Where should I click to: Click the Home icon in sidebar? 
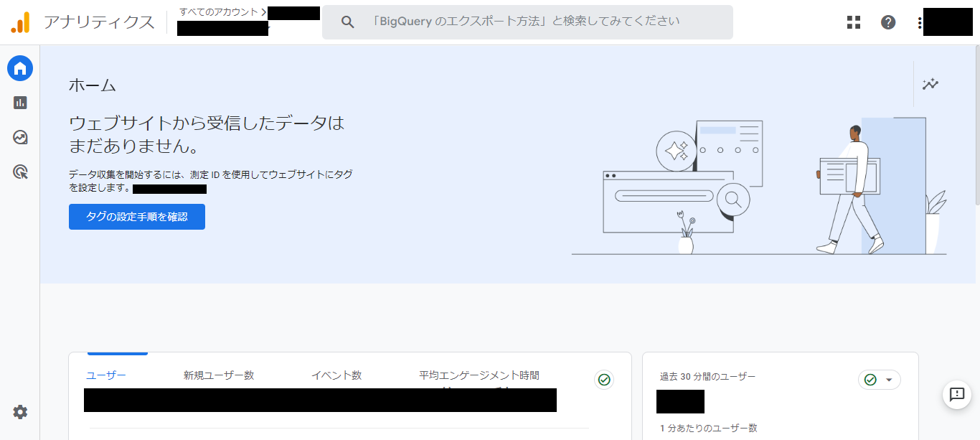coord(20,68)
